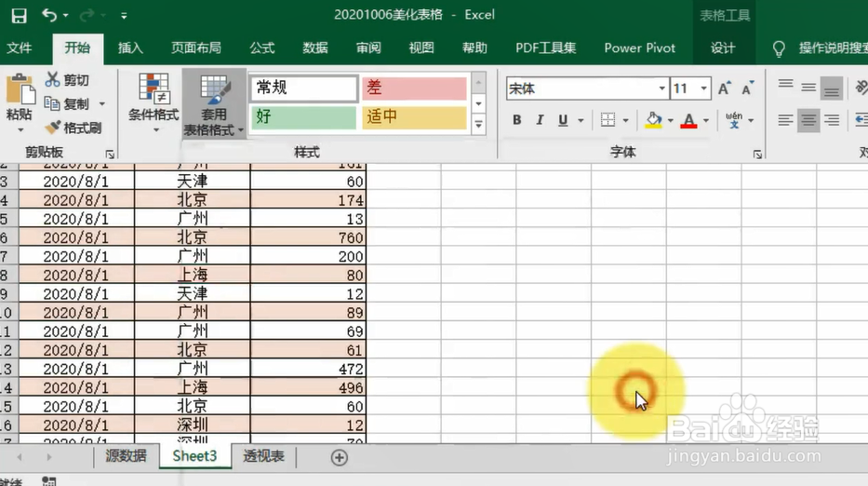Apply the 适中 cell style

coord(414,117)
